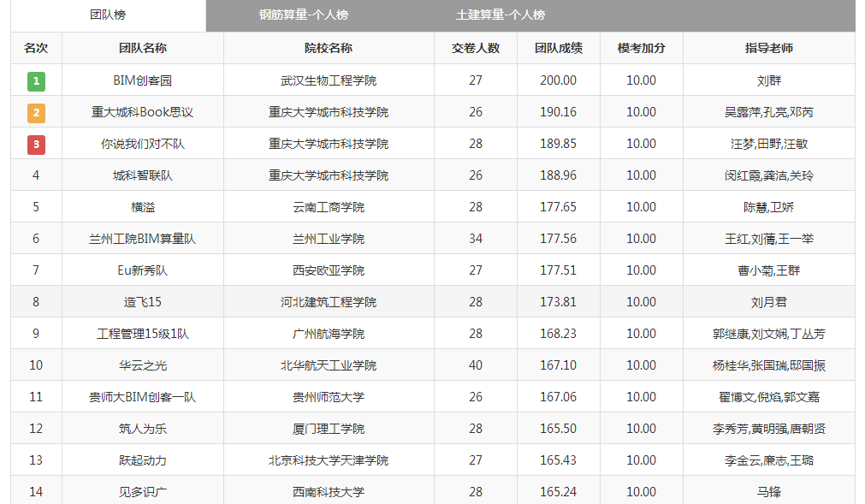Click school 北京科技大学天津学院
The height and width of the screenshot is (504, 865).
pos(329,460)
